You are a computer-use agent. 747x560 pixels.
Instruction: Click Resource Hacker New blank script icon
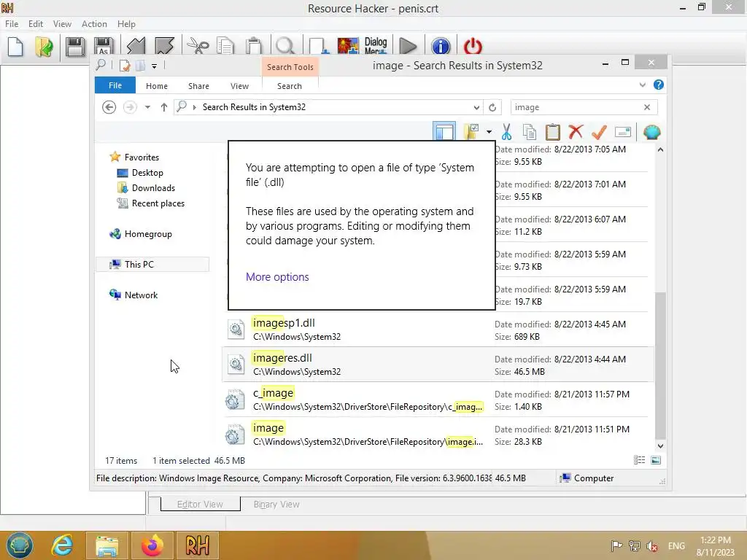click(x=15, y=47)
